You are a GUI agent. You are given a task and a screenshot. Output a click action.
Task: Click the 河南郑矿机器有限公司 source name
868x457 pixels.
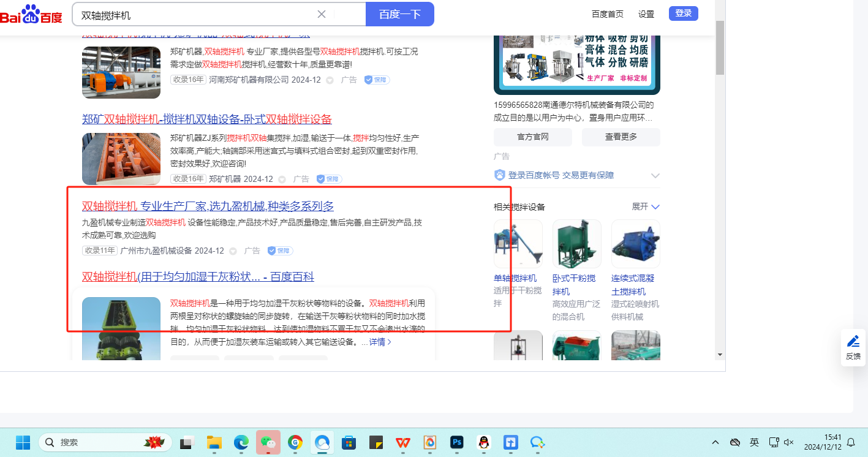point(249,80)
